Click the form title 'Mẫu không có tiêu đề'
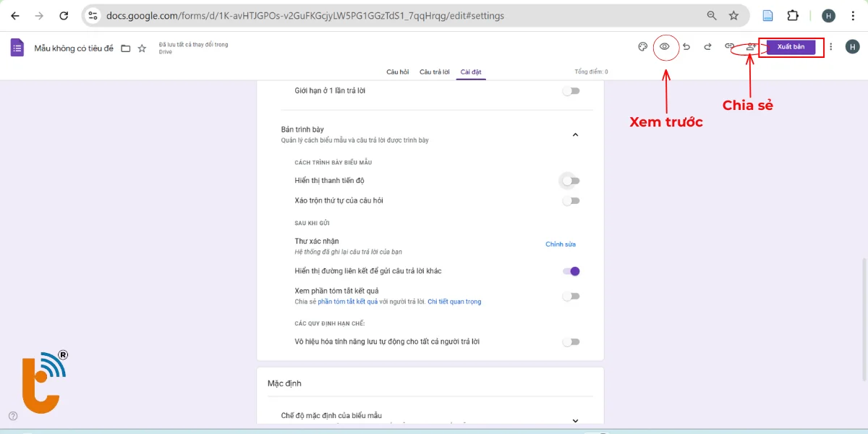This screenshot has height=434, width=868. [x=74, y=48]
